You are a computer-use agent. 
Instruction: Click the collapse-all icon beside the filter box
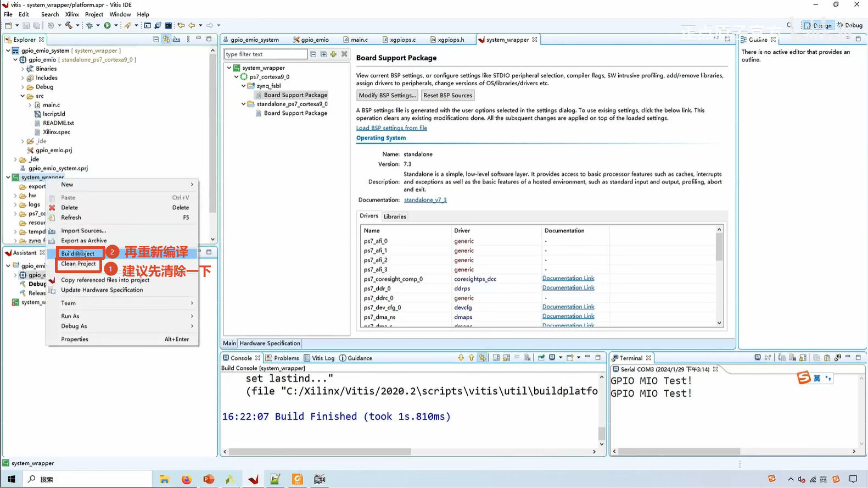click(x=313, y=54)
